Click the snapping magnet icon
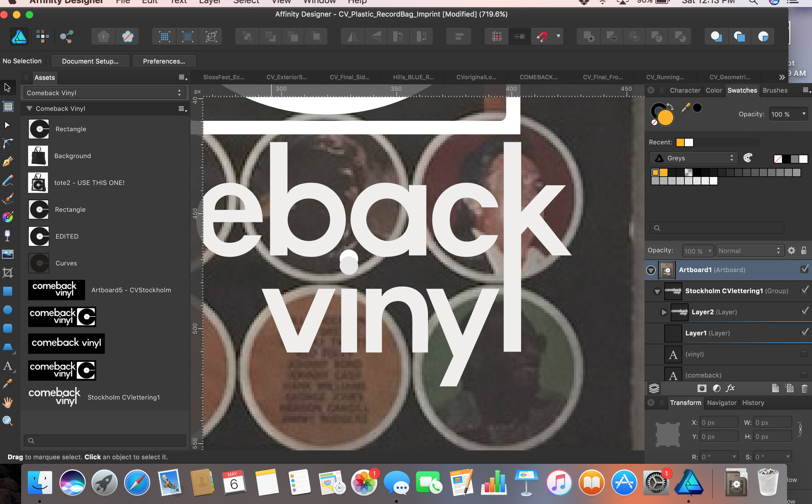Screen dimensions: 812x504 click(x=542, y=36)
